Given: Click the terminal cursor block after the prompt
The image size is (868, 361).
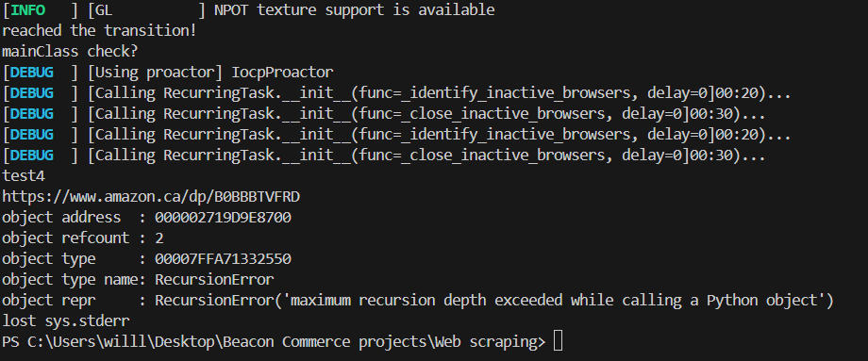Looking at the screenshot, I should click(558, 341).
